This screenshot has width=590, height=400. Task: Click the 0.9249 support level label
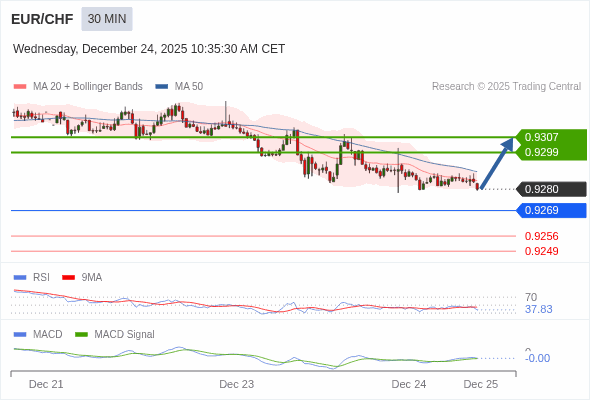[x=541, y=251]
